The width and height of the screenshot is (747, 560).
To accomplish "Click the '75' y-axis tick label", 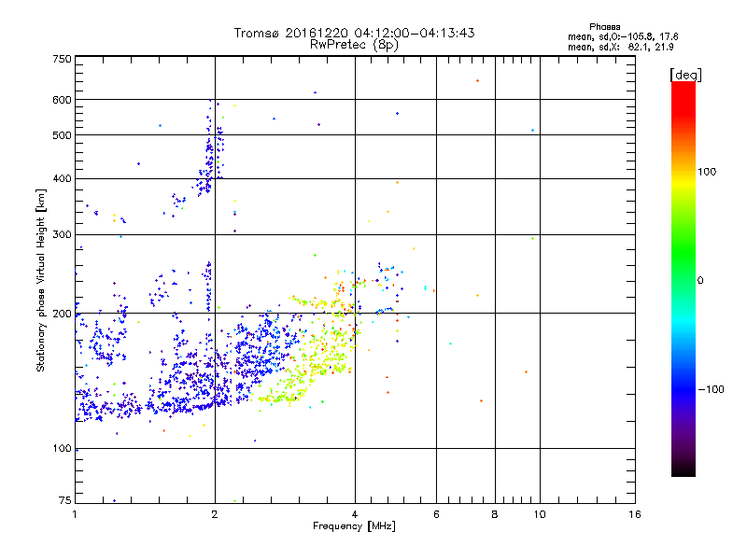I will coord(65,500).
